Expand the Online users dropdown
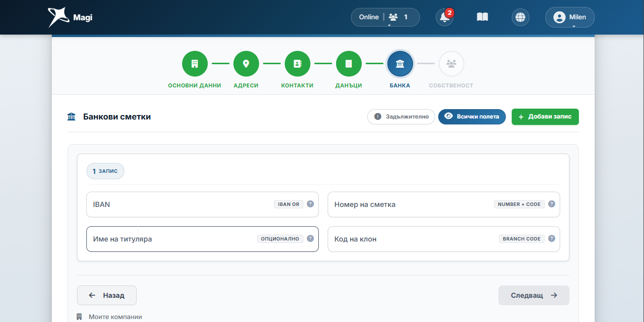Viewport: 644px width, 322px height. pos(385,17)
